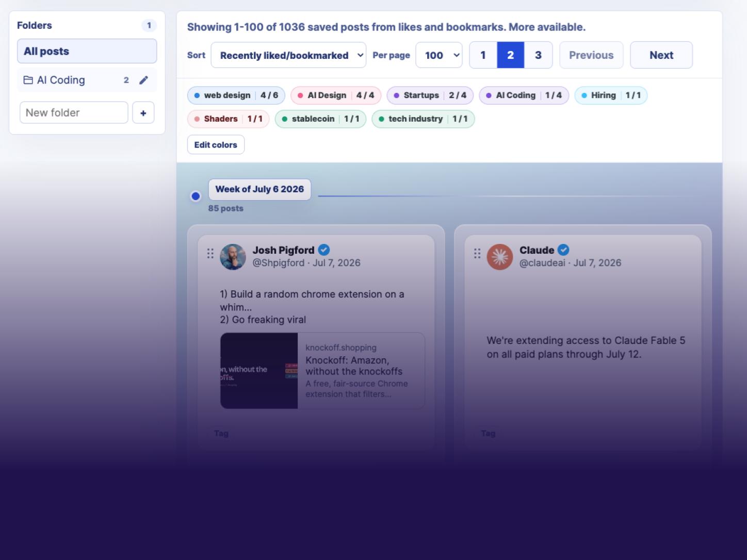Filter by the AI Design tag
747x560 pixels.
(x=336, y=95)
